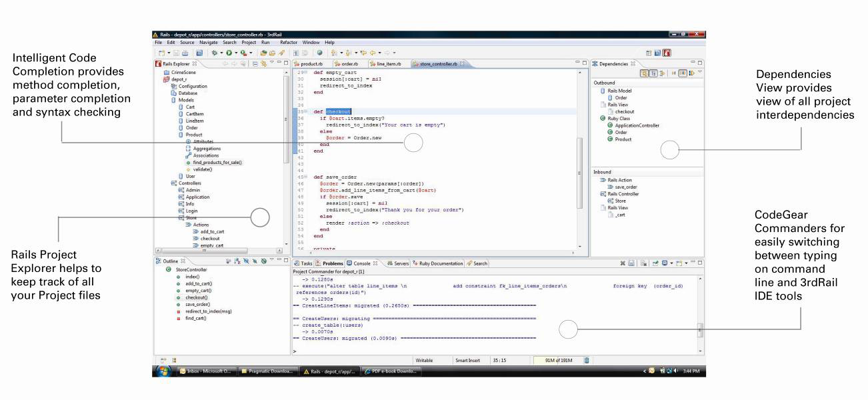
Task: Open the New file dropdown arrow
Action: [169, 53]
